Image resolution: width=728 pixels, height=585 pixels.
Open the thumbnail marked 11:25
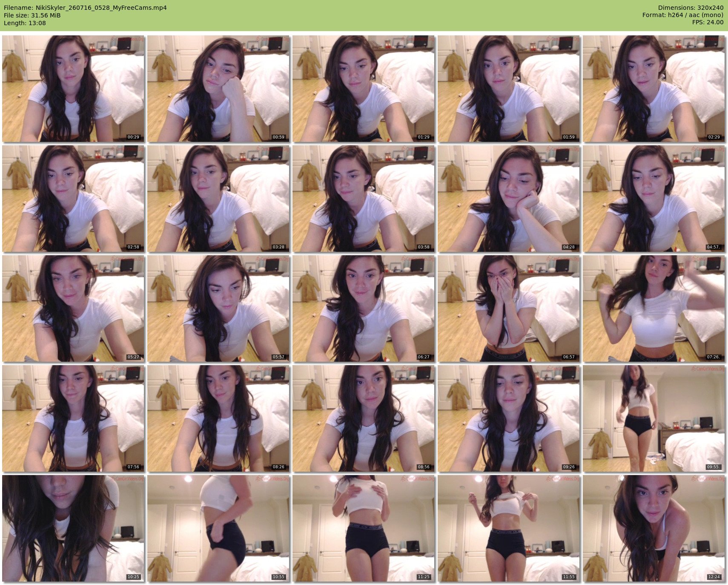pyautogui.click(x=364, y=528)
